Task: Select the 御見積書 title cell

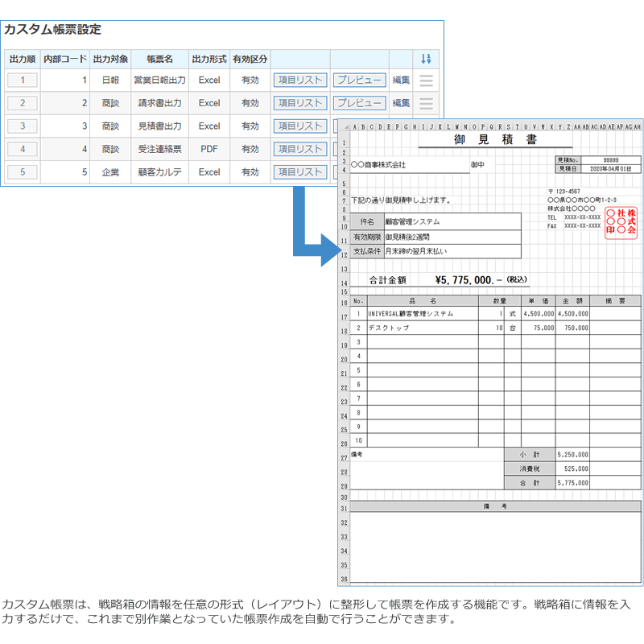Action: coord(496,141)
